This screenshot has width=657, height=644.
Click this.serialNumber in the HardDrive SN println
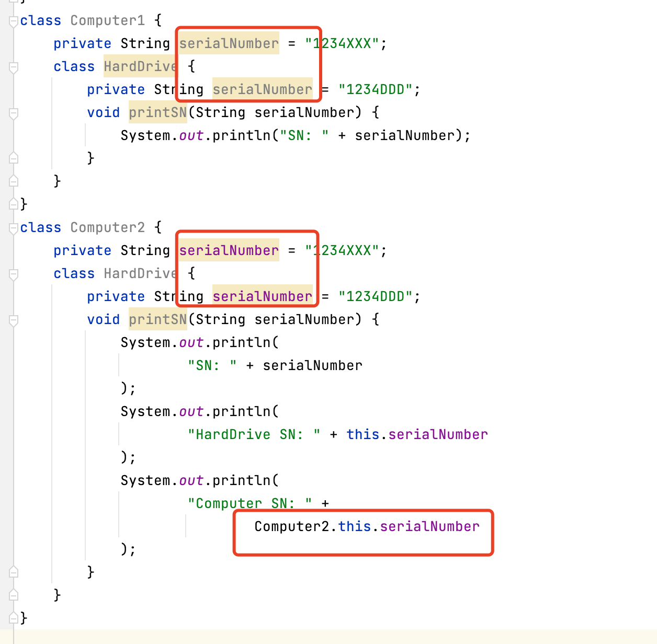click(417, 434)
